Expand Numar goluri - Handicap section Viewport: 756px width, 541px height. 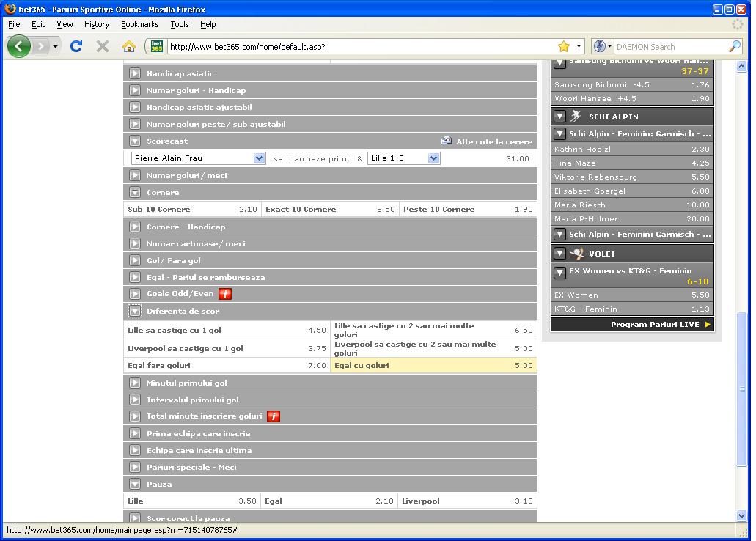coord(135,90)
